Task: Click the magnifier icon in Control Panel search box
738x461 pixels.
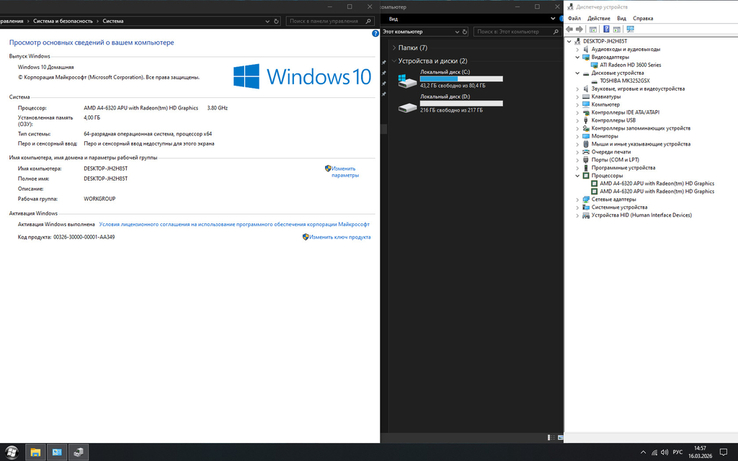Action: point(369,21)
